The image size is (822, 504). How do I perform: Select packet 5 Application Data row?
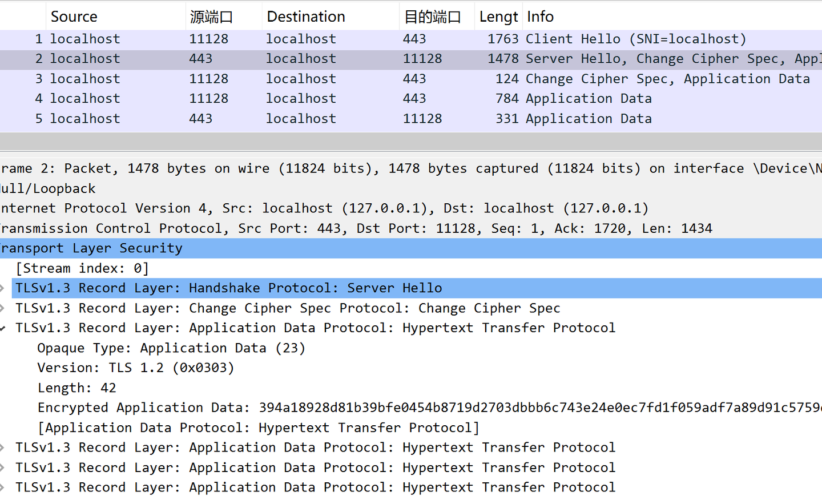[x=228, y=118]
